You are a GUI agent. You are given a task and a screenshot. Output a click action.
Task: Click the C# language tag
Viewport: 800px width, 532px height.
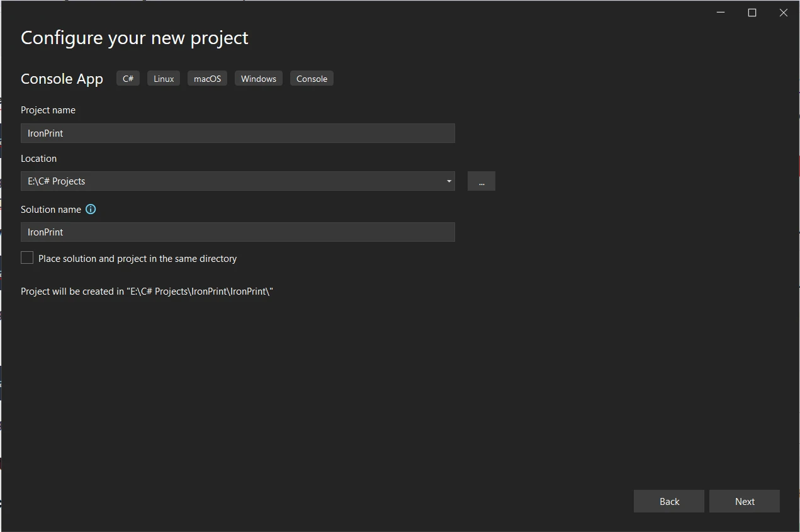128,79
